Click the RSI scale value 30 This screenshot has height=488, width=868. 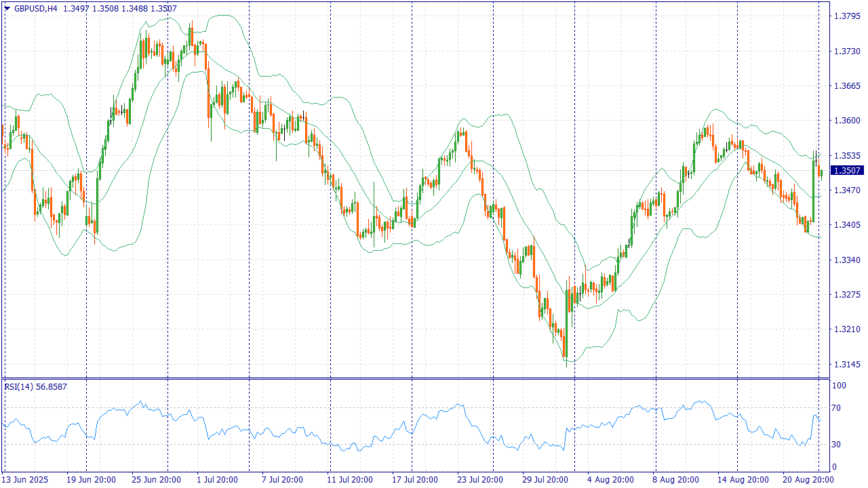click(x=837, y=445)
